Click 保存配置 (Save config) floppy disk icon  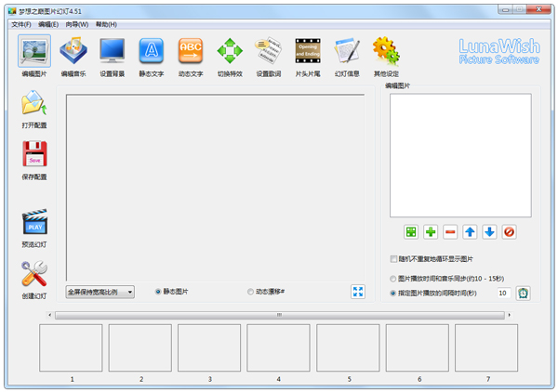[x=34, y=154]
